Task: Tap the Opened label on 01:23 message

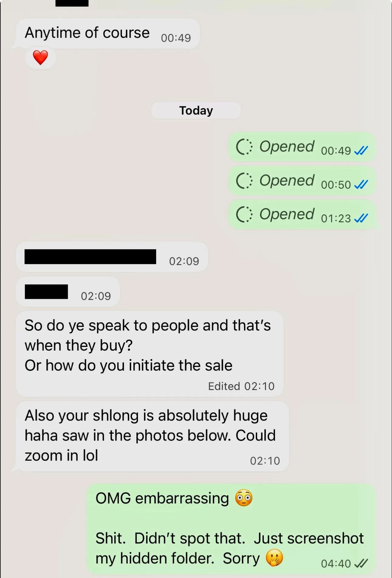Action: coord(287,214)
